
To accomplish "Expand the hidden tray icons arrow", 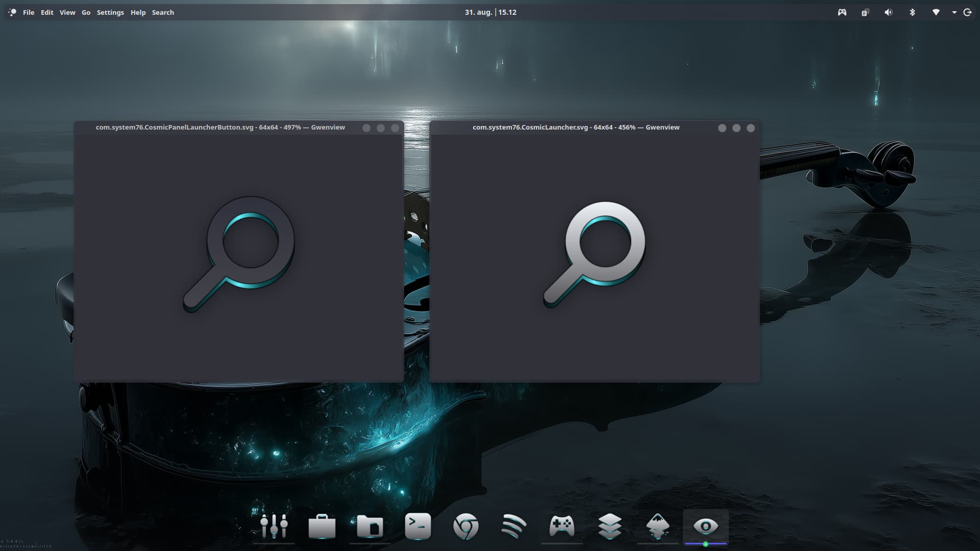I will tap(954, 12).
